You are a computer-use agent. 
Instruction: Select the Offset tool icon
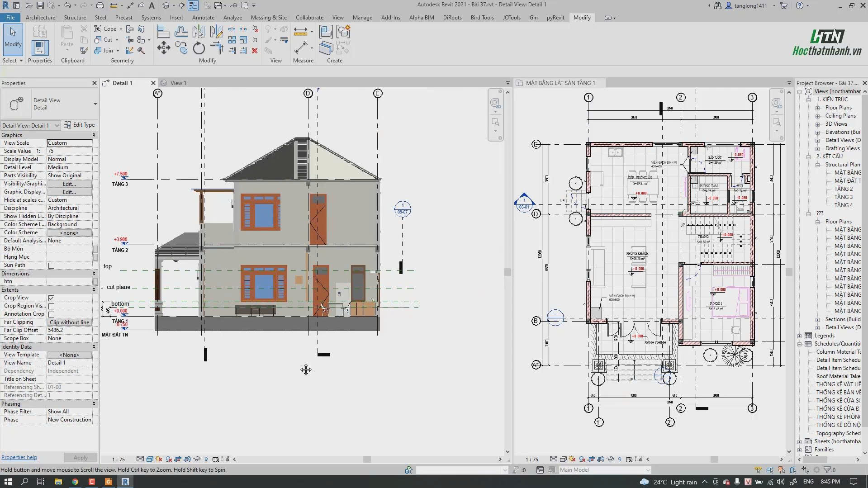tap(181, 32)
